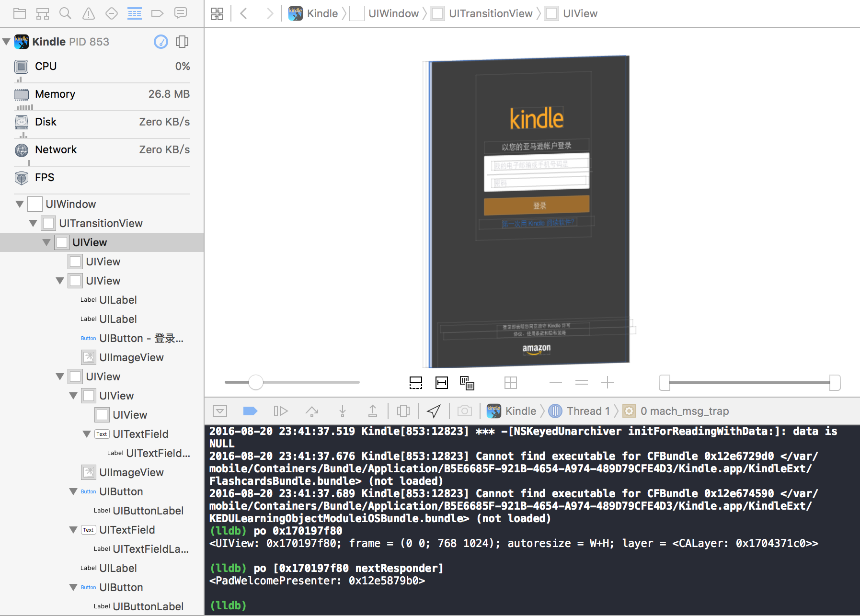This screenshot has height=616, width=860.
Task: Click the right handle of range slider
Action: click(835, 383)
